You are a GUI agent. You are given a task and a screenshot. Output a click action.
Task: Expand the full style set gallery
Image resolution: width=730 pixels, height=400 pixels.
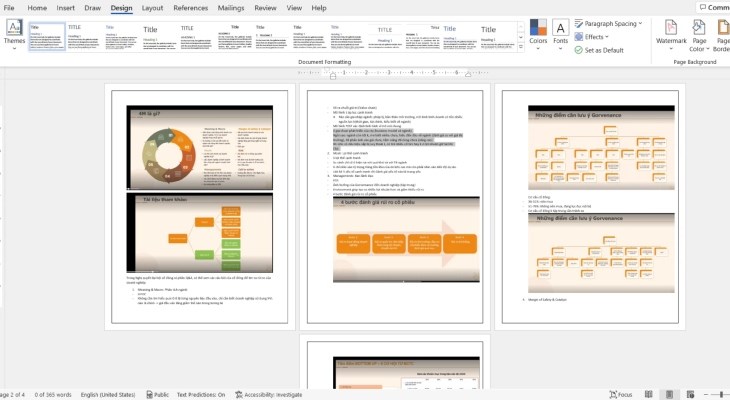[520, 47]
